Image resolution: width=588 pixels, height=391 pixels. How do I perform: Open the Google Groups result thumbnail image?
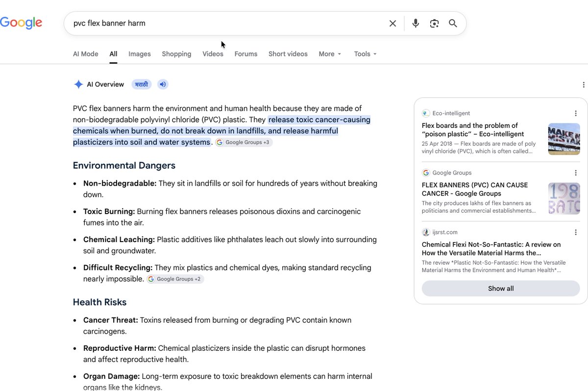[564, 198]
